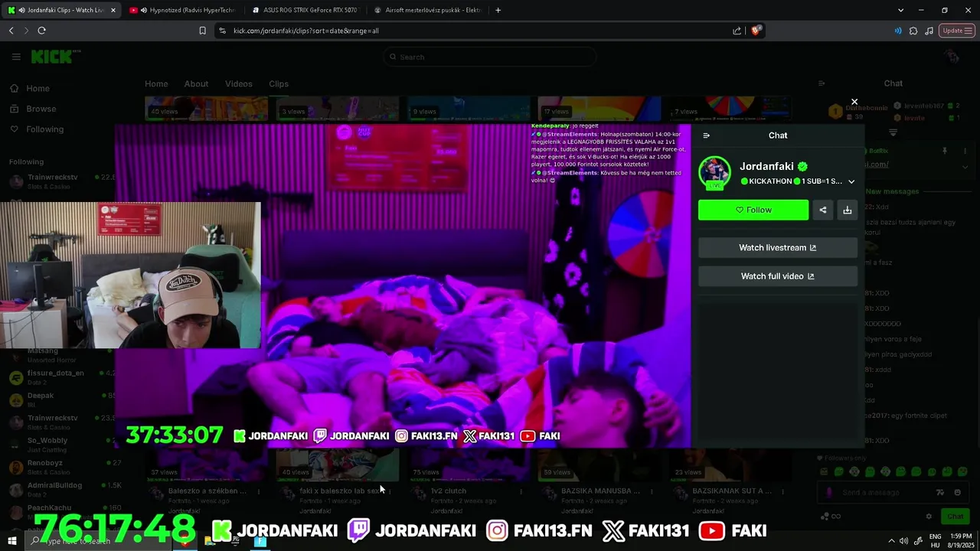Open emoji picker in chat input
This screenshot has width=980, height=551.
958,493
